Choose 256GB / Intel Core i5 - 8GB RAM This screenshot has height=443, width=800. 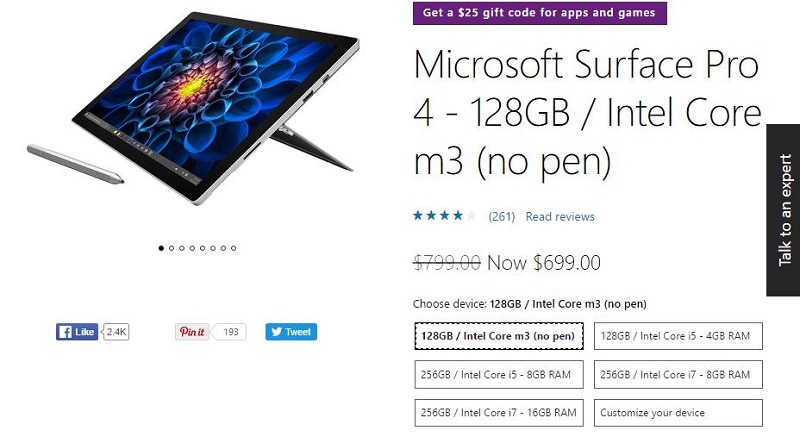(x=498, y=374)
